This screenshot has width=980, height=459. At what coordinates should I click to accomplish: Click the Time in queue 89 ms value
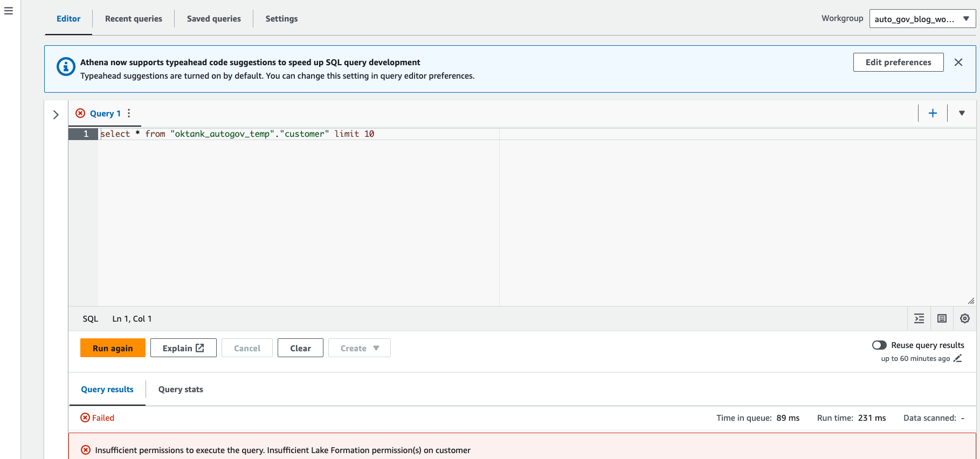pyautogui.click(x=788, y=418)
